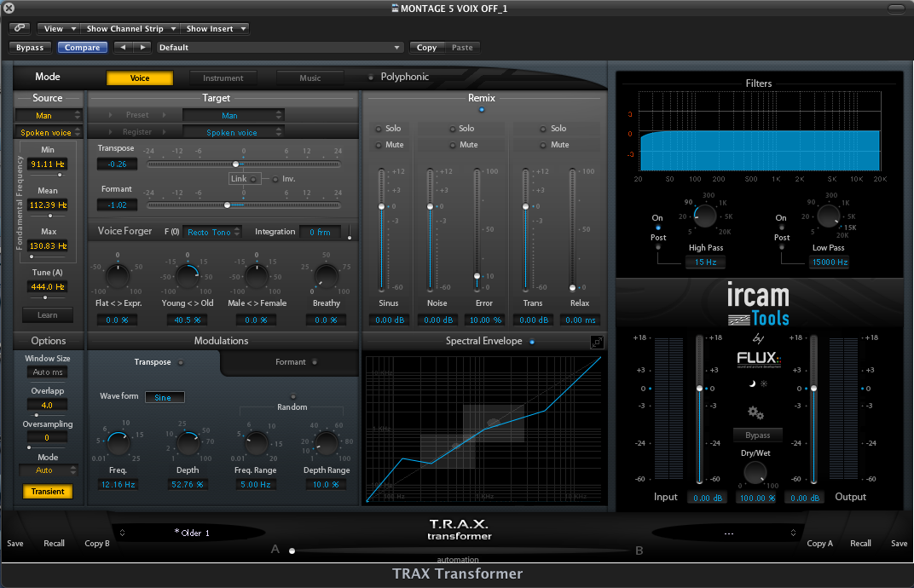Image resolution: width=914 pixels, height=588 pixels.
Task: Open the settings gears icon
Action: point(756,413)
